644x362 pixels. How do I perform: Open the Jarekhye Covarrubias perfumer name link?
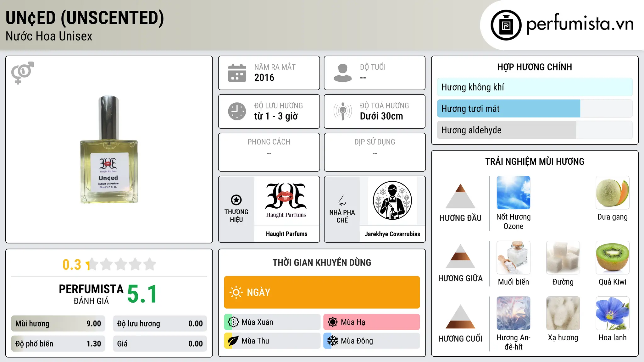392,234
